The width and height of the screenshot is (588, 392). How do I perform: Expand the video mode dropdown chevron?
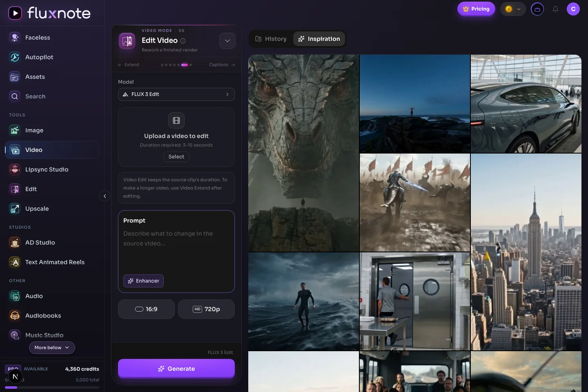pyautogui.click(x=227, y=41)
